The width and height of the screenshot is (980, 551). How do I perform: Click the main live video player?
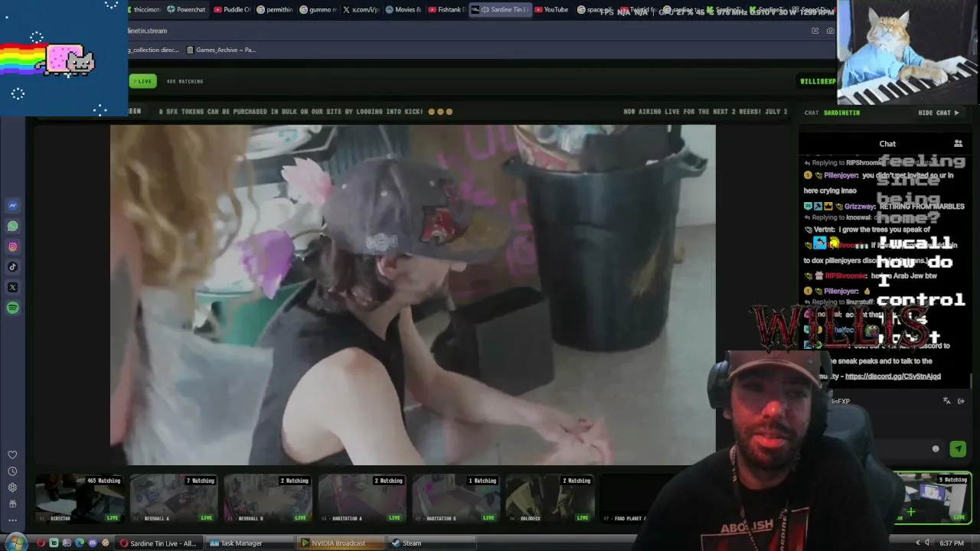413,295
